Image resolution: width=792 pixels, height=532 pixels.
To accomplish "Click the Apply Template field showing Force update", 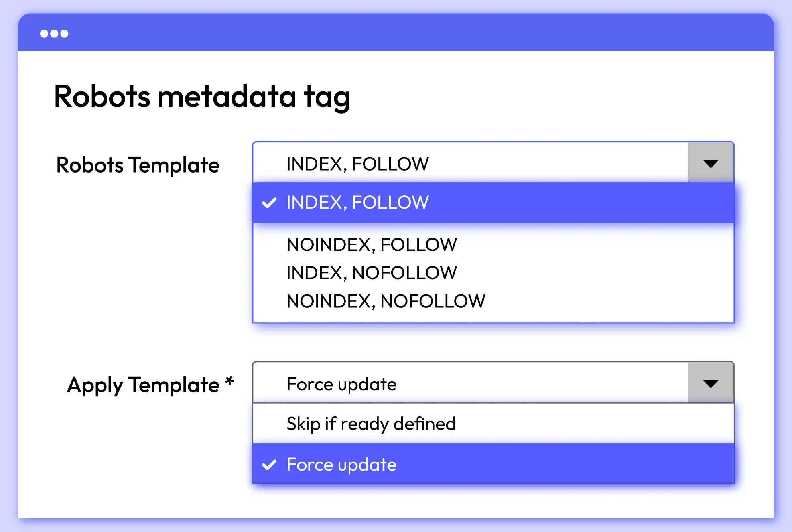I will 469,384.
